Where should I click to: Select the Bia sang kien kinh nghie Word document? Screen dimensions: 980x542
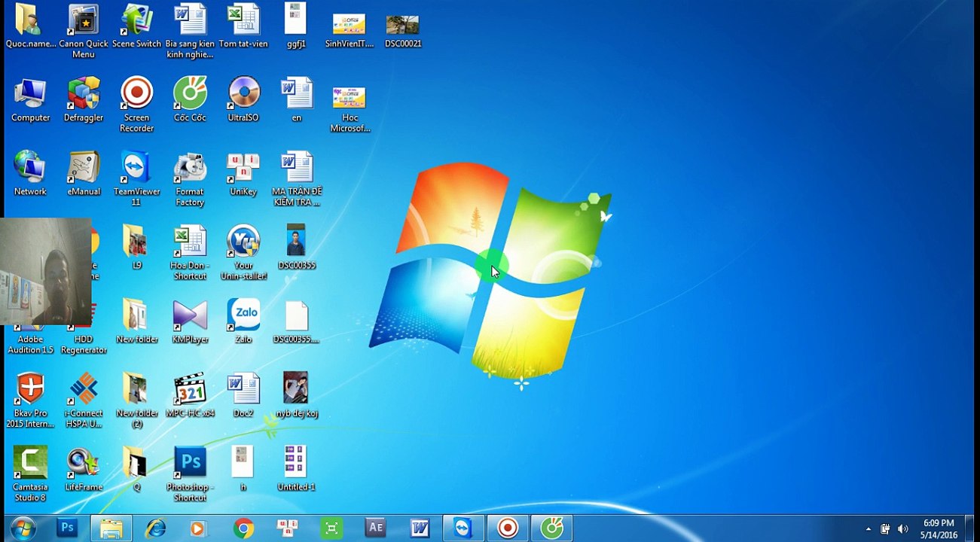190,32
